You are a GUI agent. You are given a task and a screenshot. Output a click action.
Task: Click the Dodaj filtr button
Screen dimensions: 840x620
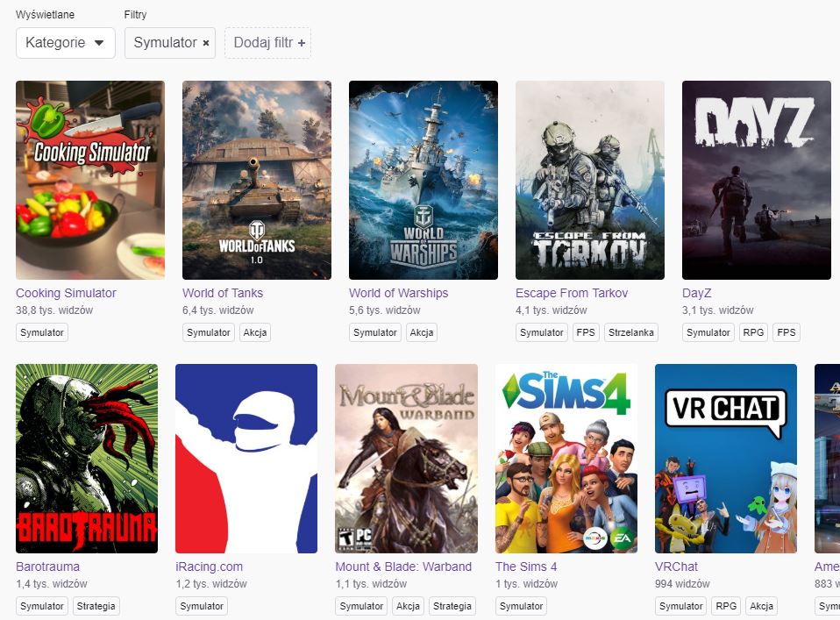click(267, 43)
